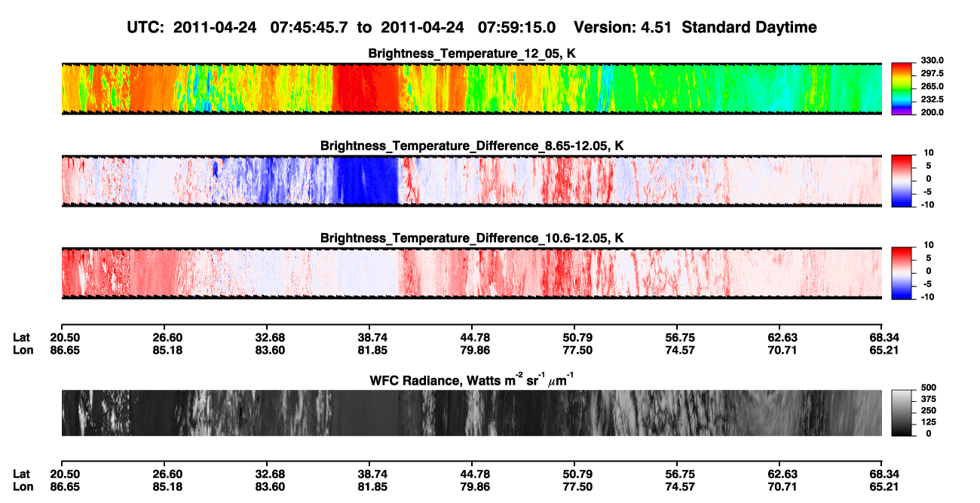Screen dimensions: 980x503
Task: Click the 500 label on the grayscale bar
Action: [x=927, y=388]
